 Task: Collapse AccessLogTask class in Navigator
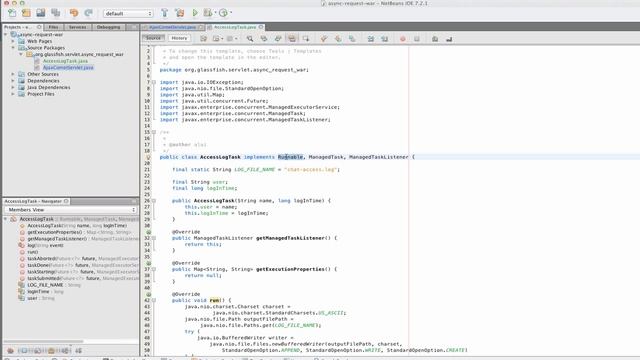(6, 219)
